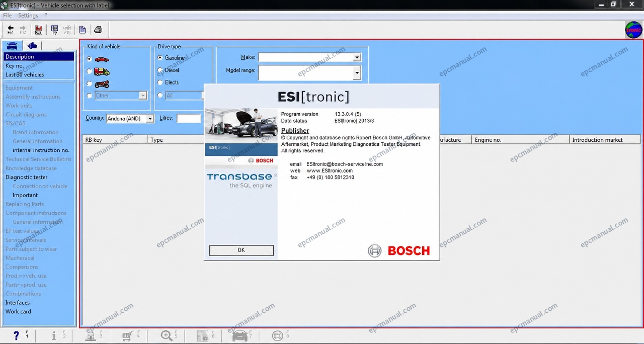
Task: Click the red vehicle selection toolbar icon
Action: (39, 30)
